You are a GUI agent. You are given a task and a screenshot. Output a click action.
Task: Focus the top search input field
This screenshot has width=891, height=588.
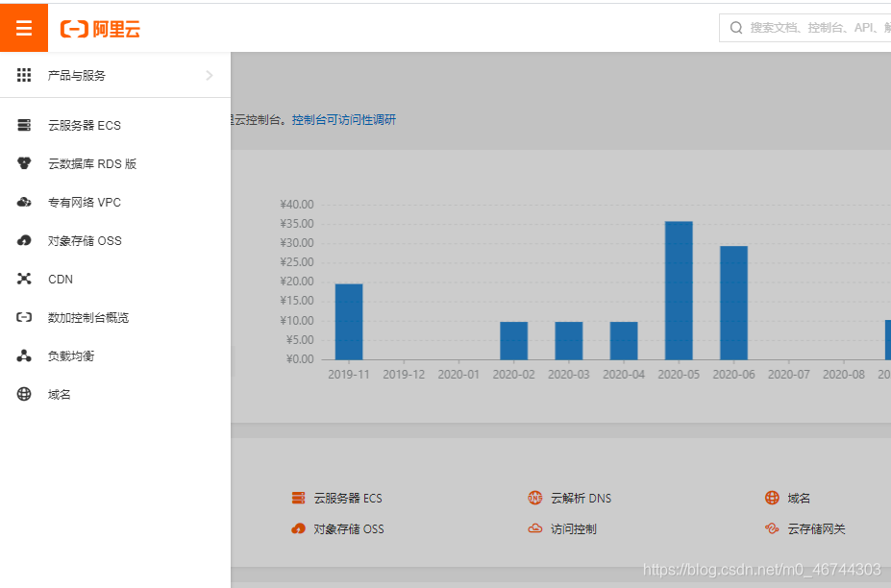[x=805, y=28]
